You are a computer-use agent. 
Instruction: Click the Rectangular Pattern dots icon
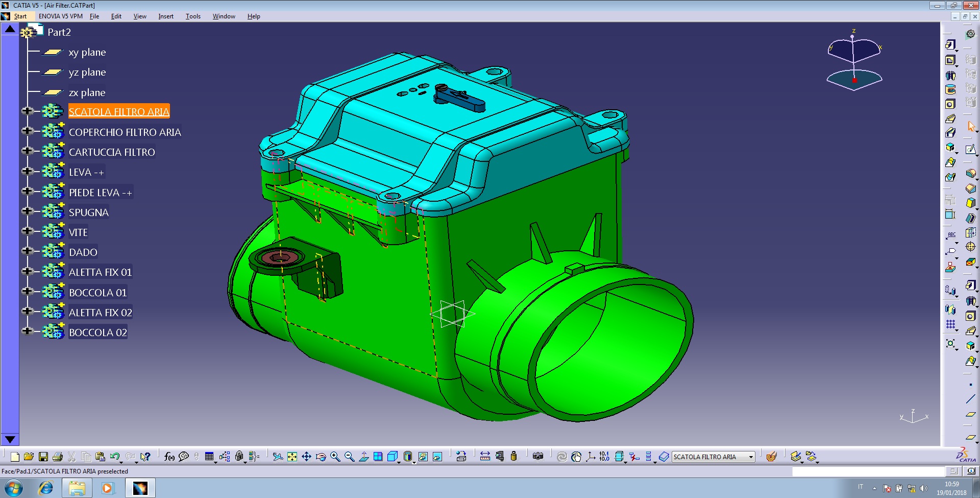(x=950, y=324)
